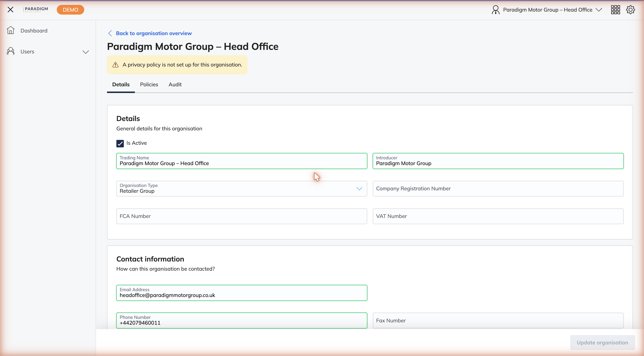Image resolution: width=644 pixels, height=356 pixels.
Task: Click the page title Paradigm Motor Group – Head Office
Action: [x=193, y=47]
